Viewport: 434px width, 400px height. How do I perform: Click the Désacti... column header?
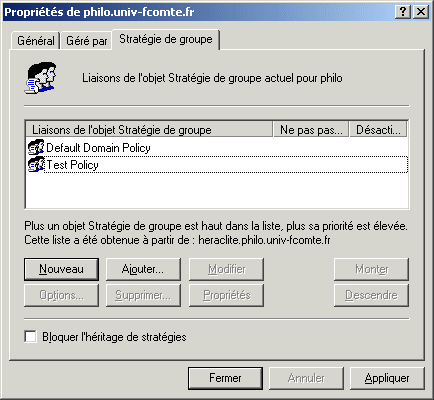click(x=378, y=129)
